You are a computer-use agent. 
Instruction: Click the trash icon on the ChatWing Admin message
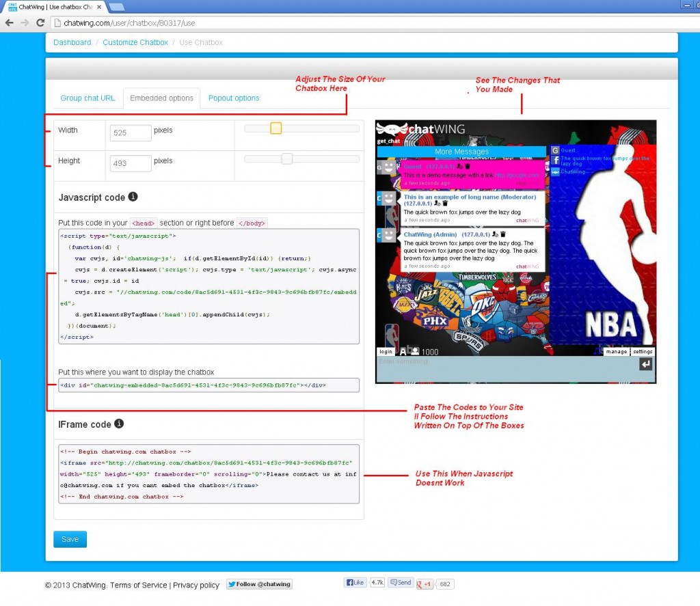[x=502, y=234]
